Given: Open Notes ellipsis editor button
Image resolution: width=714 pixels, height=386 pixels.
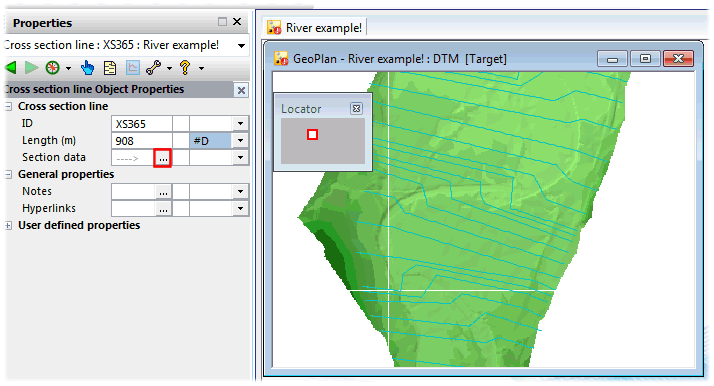Looking at the screenshot, I should [163, 192].
